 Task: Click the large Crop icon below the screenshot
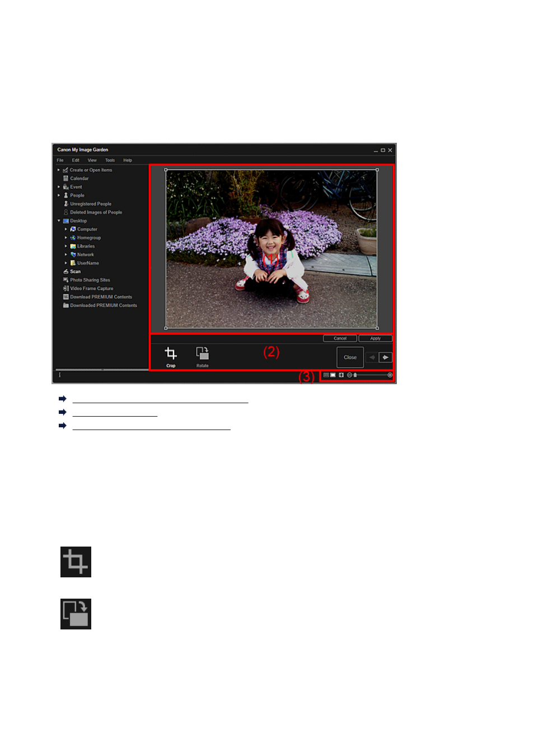click(x=76, y=562)
